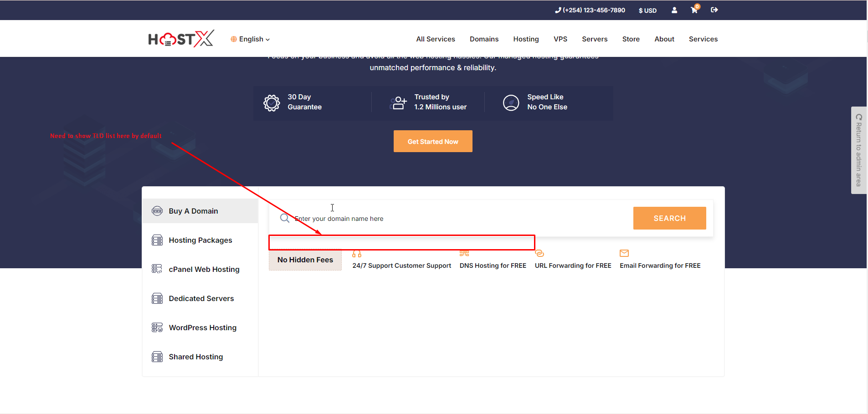Open the USD currency selector
Viewport: 868px width, 414px height.
click(x=647, y=10)
